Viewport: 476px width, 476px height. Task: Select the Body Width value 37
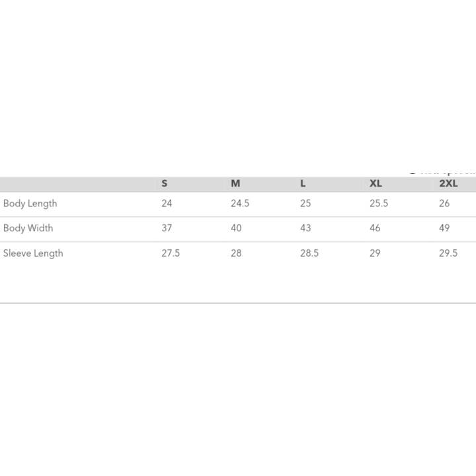click(167, 228)
